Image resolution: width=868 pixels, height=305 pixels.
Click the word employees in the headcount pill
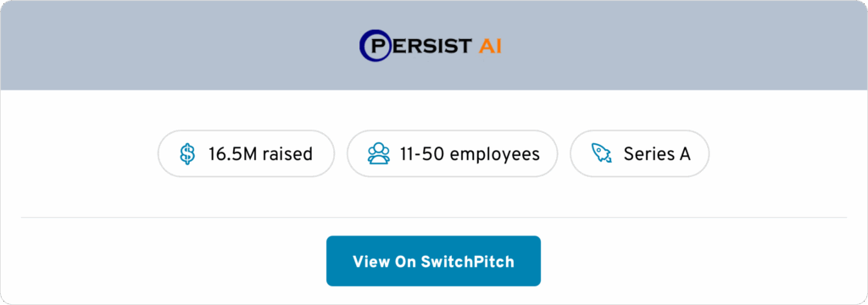pyautogui.click(x=494, y=155)
